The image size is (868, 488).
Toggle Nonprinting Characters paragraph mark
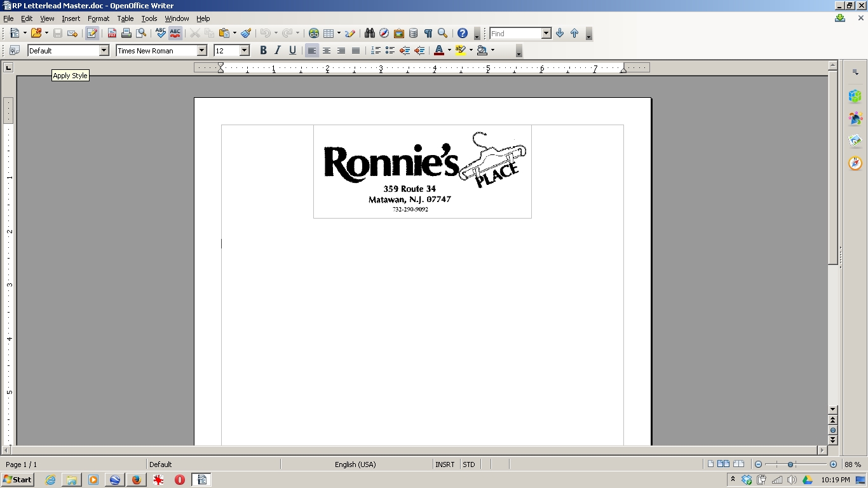point(428,34)
